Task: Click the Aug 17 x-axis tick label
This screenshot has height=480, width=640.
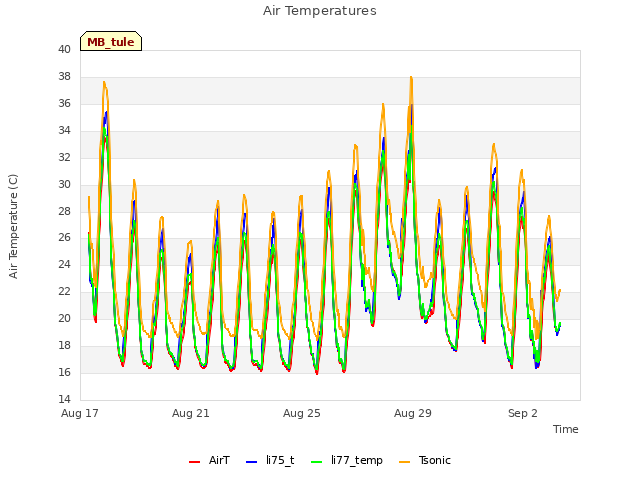Action: tap(80, 413)
